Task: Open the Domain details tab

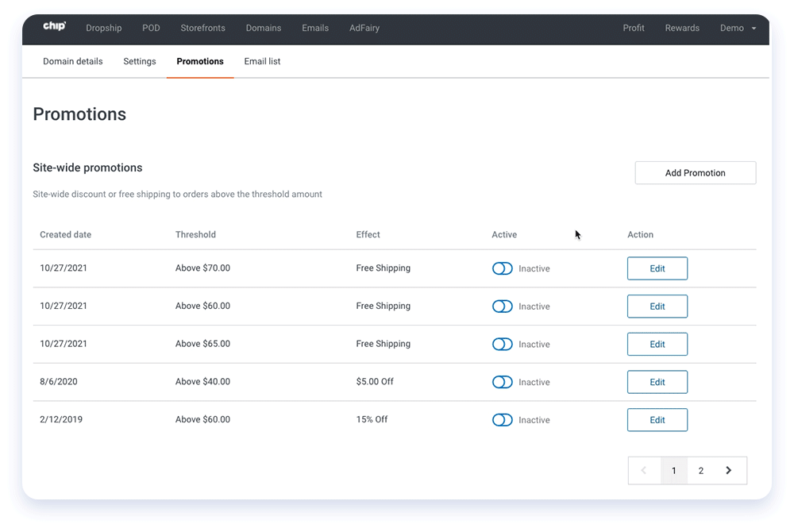Action: pos(72,61)
